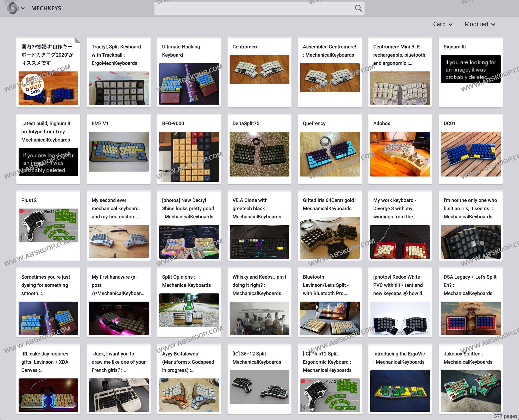Click the search magnifier icon

[358, 8]
